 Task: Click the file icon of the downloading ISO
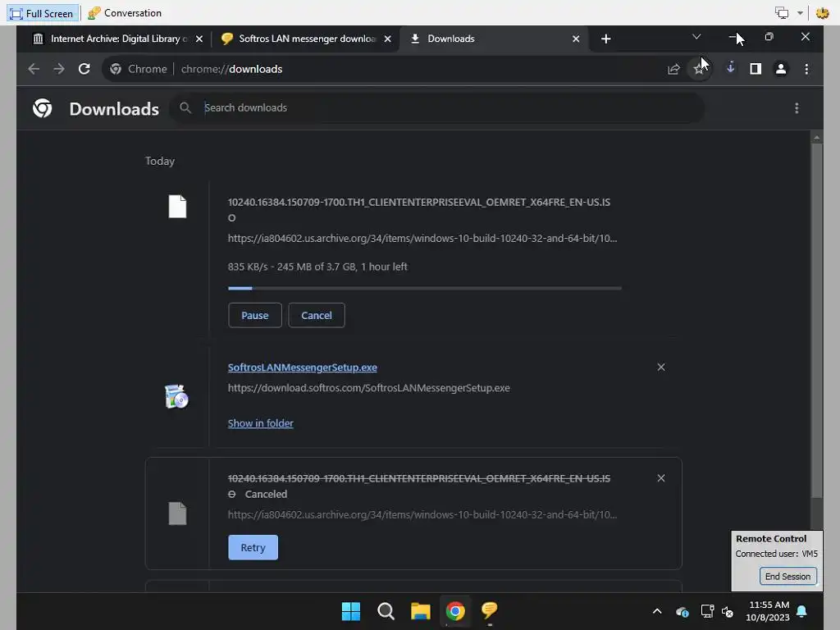(x=177, y=206)
